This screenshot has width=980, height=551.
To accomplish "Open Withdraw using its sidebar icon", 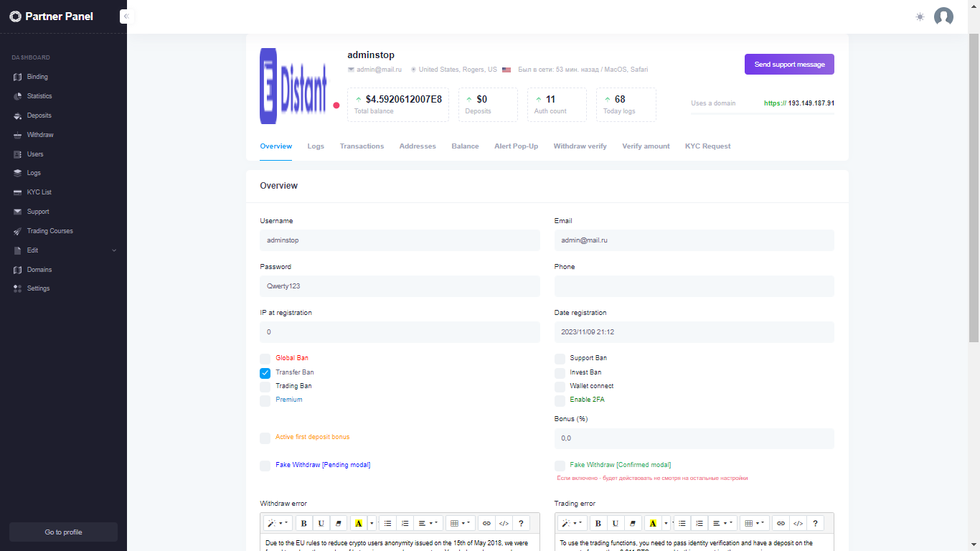I will (18, 135).
